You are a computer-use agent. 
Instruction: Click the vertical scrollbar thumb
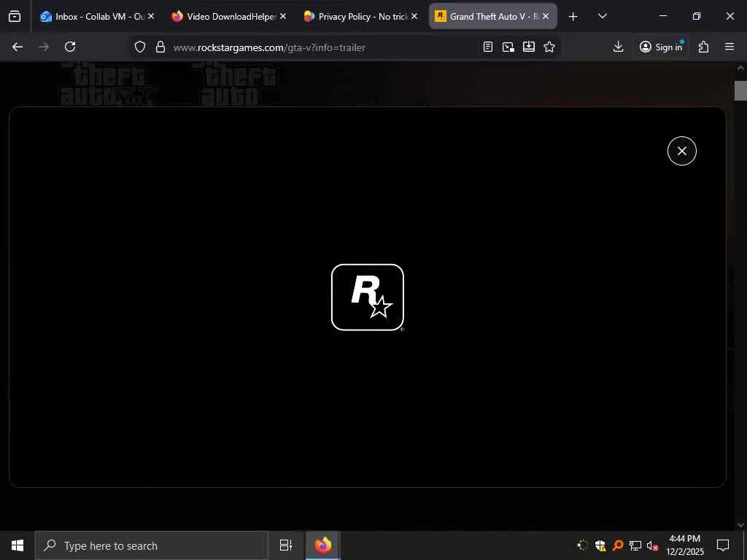coord(740,90)
